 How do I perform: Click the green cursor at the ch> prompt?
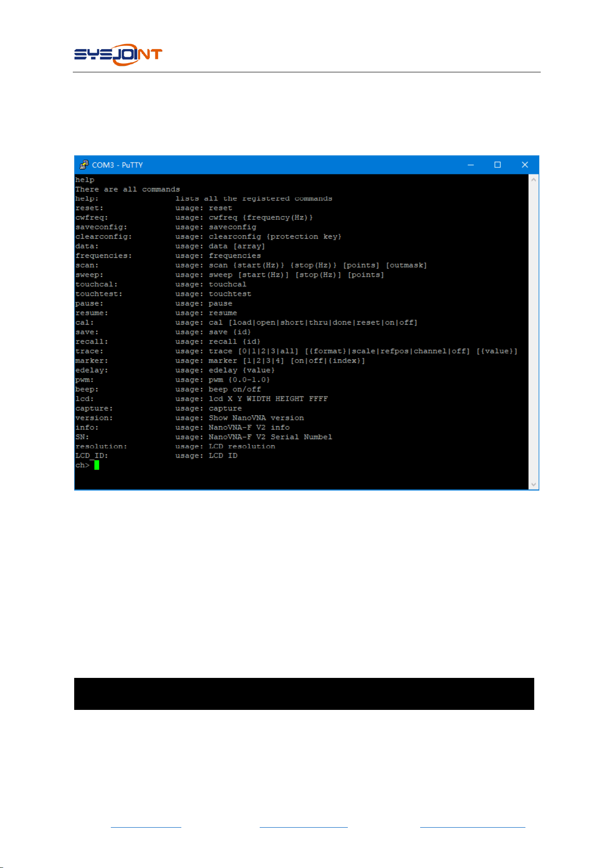[x=96, y=465]
